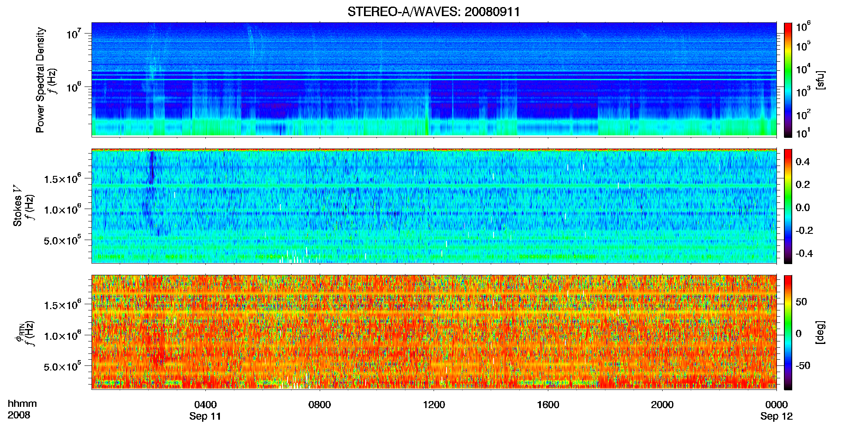Click the hhmm axis unit label
This screenshot has width=868, height=447.
tap(22, 404)
